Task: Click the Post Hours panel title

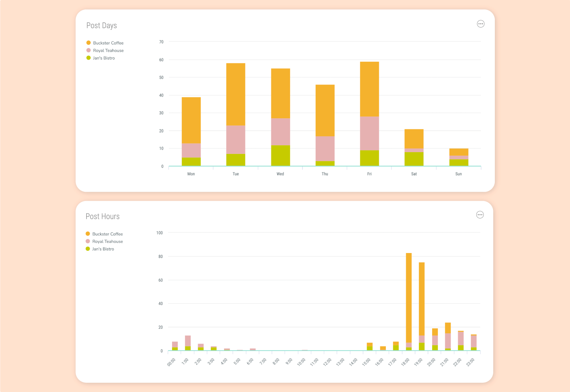Action: click(x=103, y=216)
